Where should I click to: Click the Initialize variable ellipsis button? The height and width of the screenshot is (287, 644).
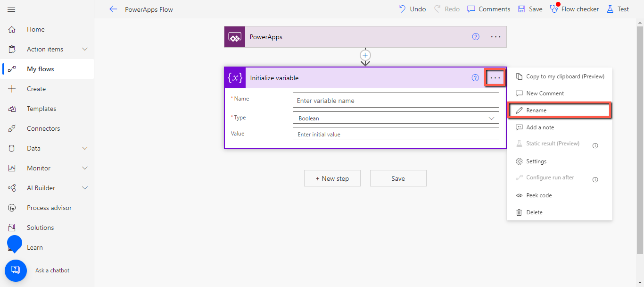tap(495, 78)
